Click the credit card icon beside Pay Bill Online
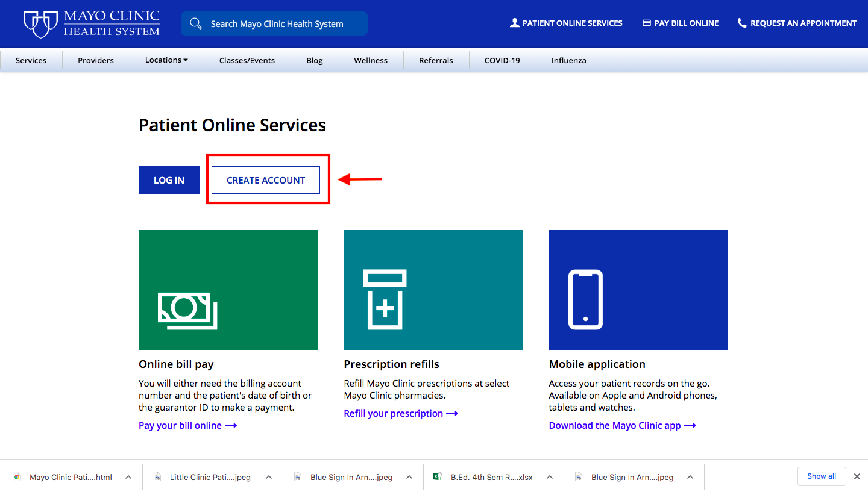 [646, 23]
